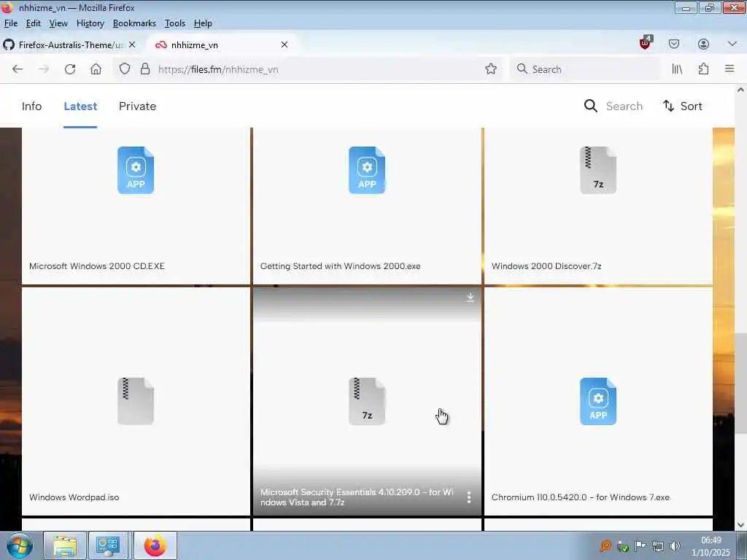The height and width of the screenshot is (560, 747).
Task: Go to the Firefox home page
Action: (96, 69)
